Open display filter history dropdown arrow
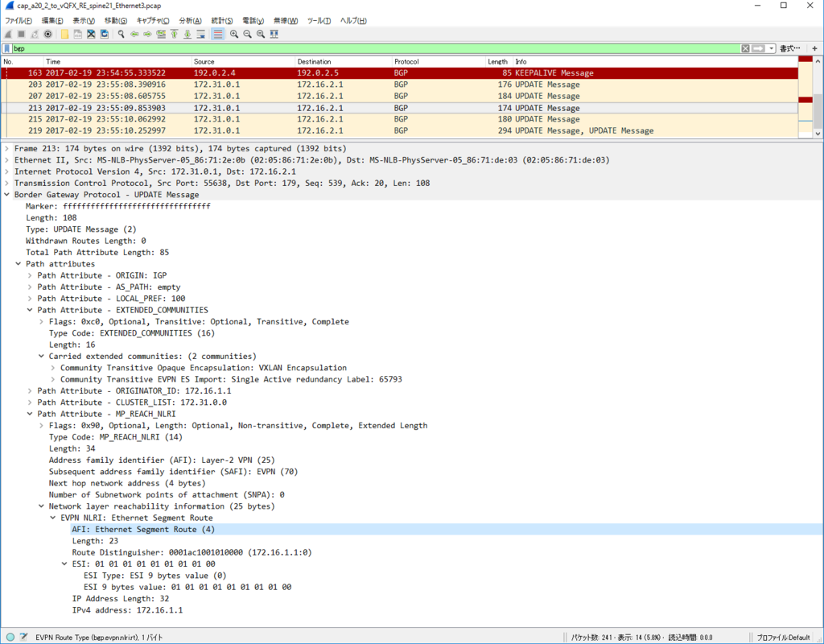This screenshot has width=824, height=644. pos(772,48)
